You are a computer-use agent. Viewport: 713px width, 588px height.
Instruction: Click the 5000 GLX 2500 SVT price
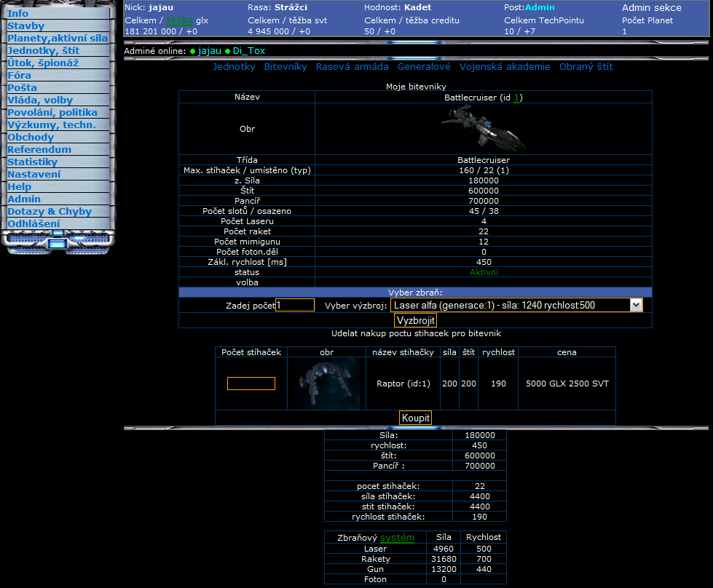point(567,384)
